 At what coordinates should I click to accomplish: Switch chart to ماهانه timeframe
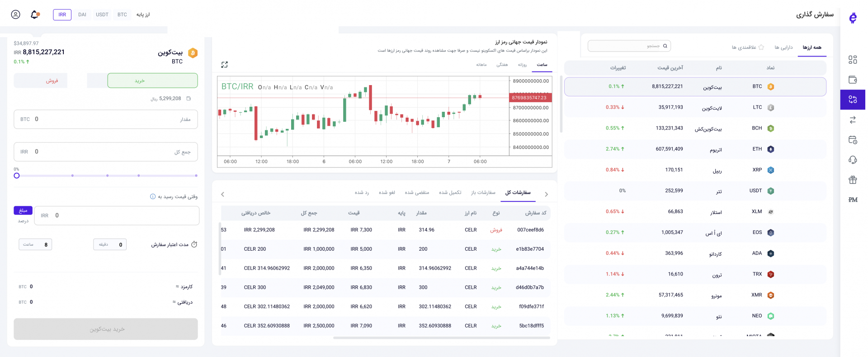click(x=481, y=65)
